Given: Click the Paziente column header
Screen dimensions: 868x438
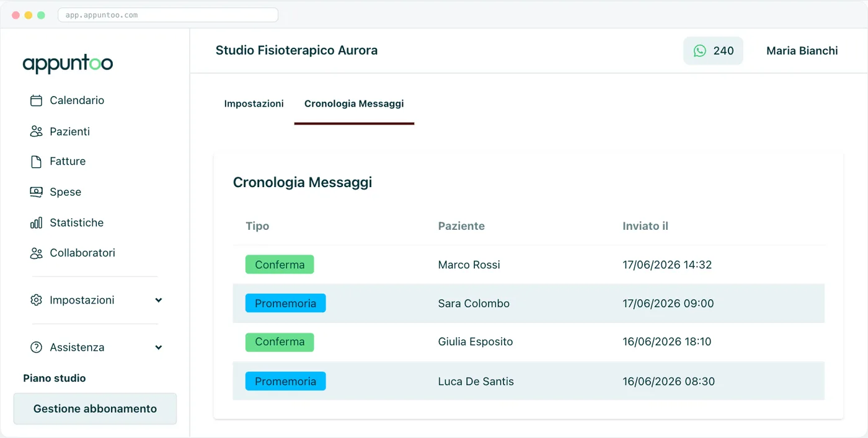Looking at the screenshot, I should point(461,226).
